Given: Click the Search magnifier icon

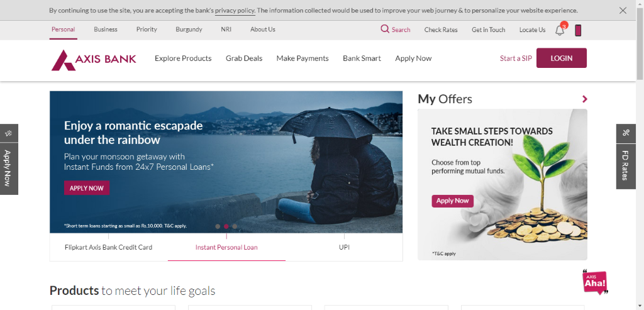Looking at the screenshot, I should pos(385,29).
